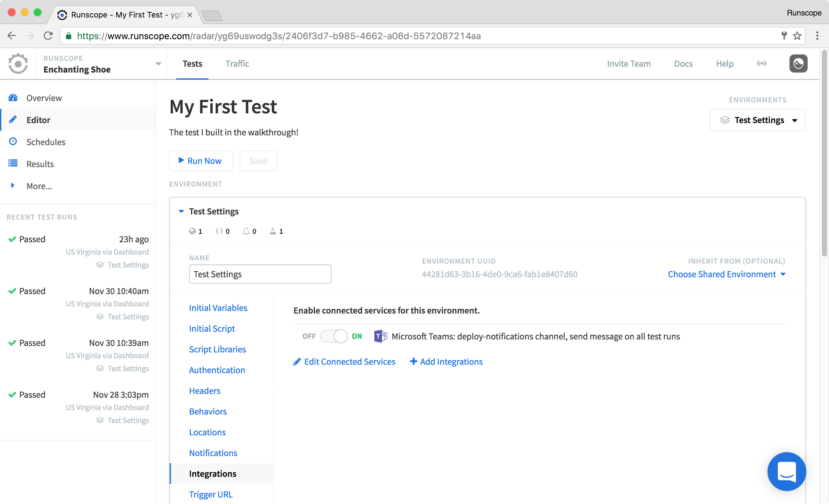The height and width of the screenshot is (504, 829).
Task: Click the live traffic broadcast icon
Action: tap(761, 63)
